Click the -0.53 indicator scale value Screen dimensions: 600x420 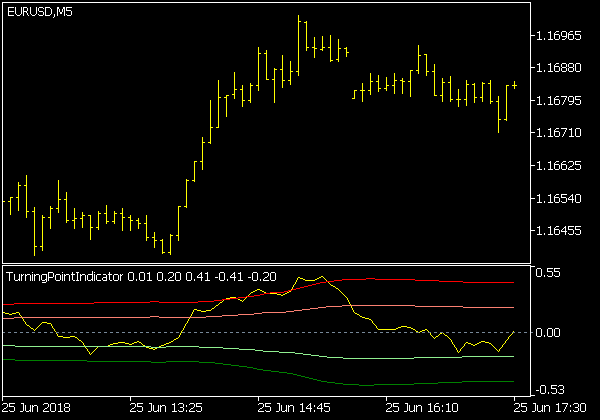[x=550, y=390]
